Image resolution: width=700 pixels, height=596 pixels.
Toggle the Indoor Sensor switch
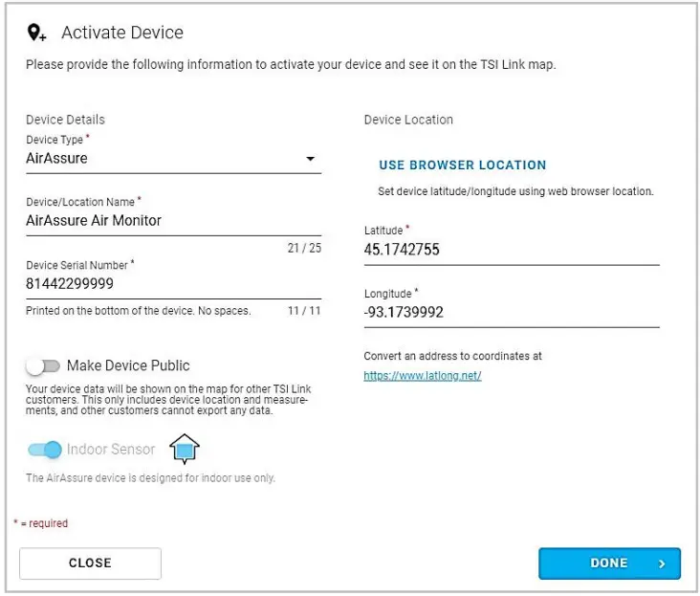click(44, 450)
